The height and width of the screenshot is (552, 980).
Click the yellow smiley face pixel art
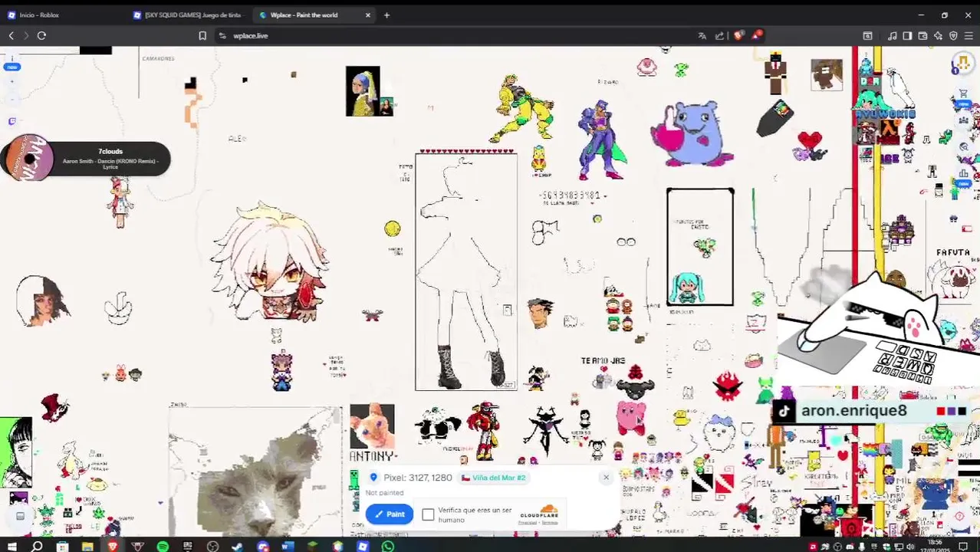point(393,228)
